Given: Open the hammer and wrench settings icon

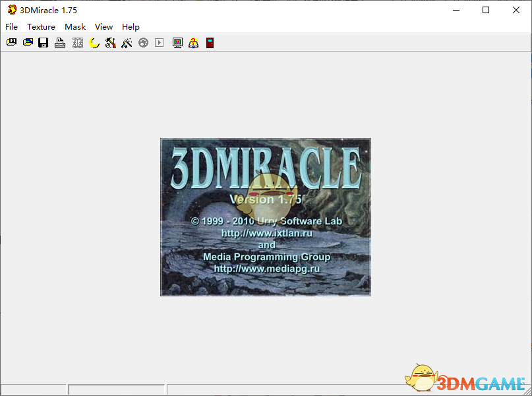Looking at the screenshot, I should pyautogui.click(x=111, y=43).
